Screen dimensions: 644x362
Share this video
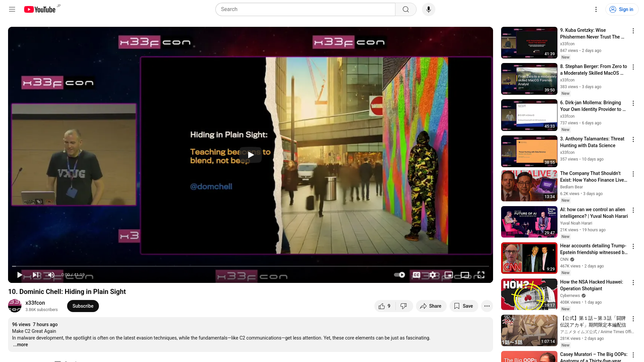(431, 306)
